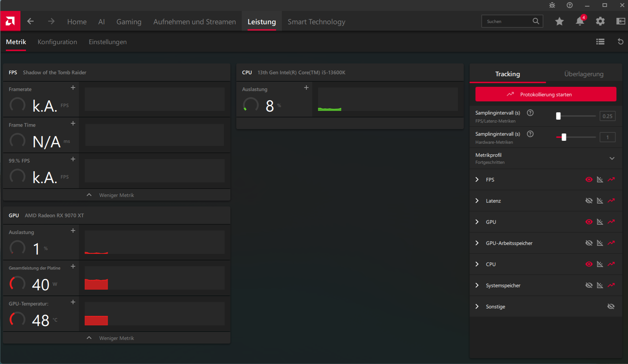
Task: Switch to Überlagerung tab
Action: coord(584,74)
